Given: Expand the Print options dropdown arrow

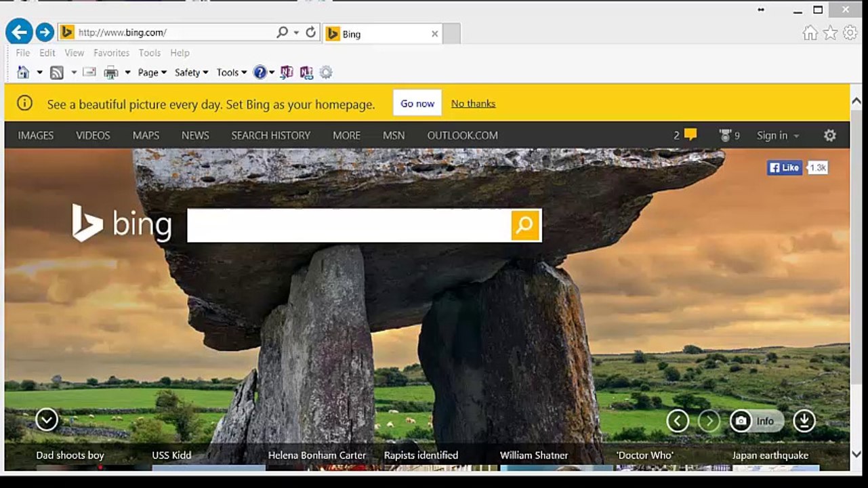Looking at the screenshot, I should coord(127,73).
